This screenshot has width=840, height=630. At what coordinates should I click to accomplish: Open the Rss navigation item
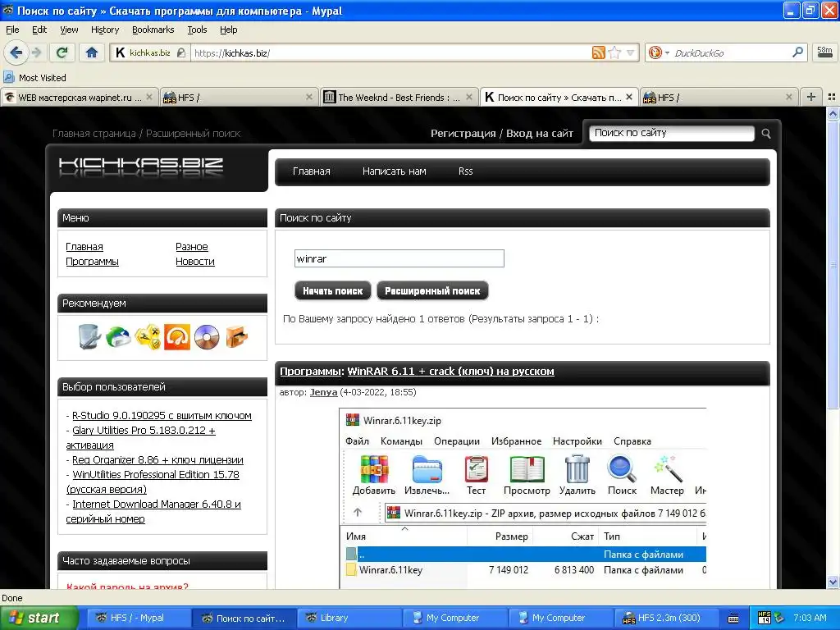(466, 171)
